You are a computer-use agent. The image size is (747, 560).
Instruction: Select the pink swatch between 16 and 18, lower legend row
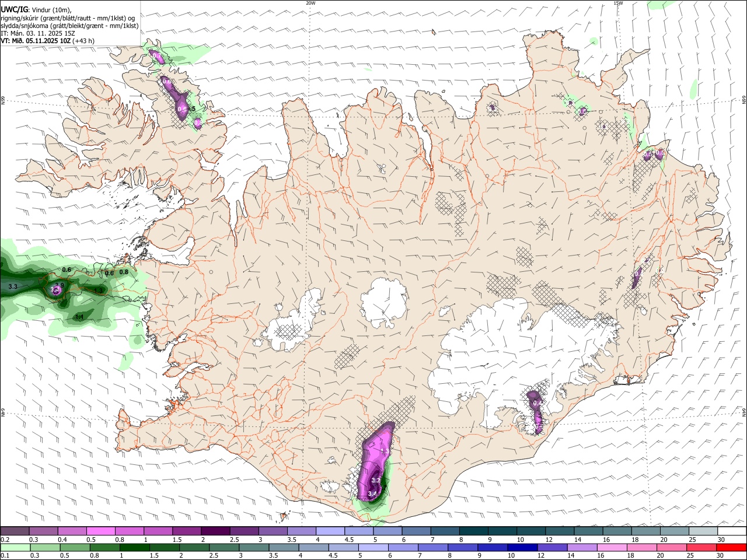pos(610,547)
